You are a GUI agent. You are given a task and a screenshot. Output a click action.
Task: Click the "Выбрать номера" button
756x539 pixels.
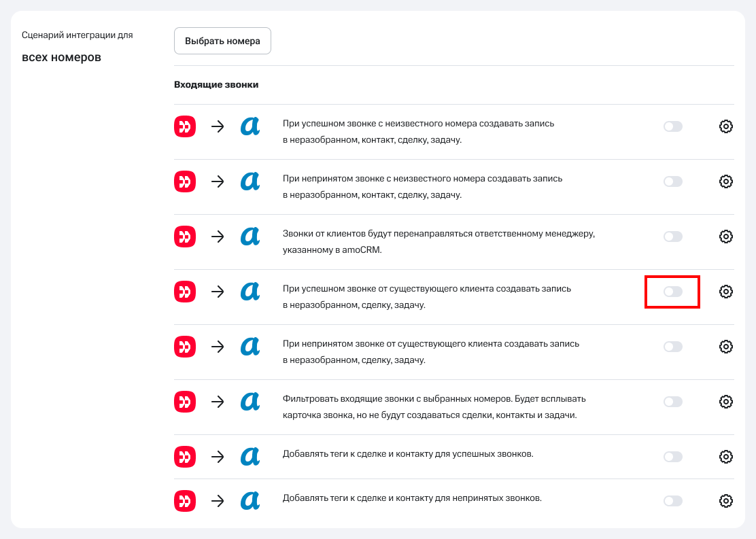(222, 41)
